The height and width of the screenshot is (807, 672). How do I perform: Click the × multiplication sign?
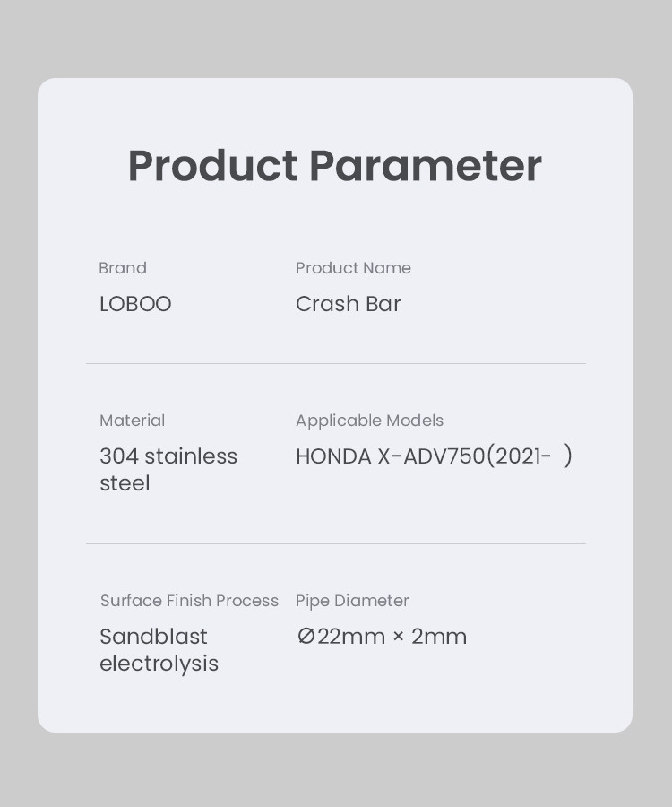(x=398, y=637)
